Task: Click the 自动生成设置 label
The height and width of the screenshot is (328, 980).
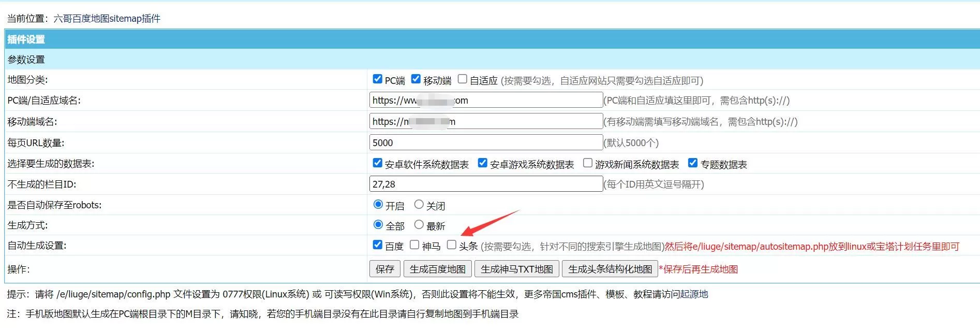Action: [x=37, y=246]
